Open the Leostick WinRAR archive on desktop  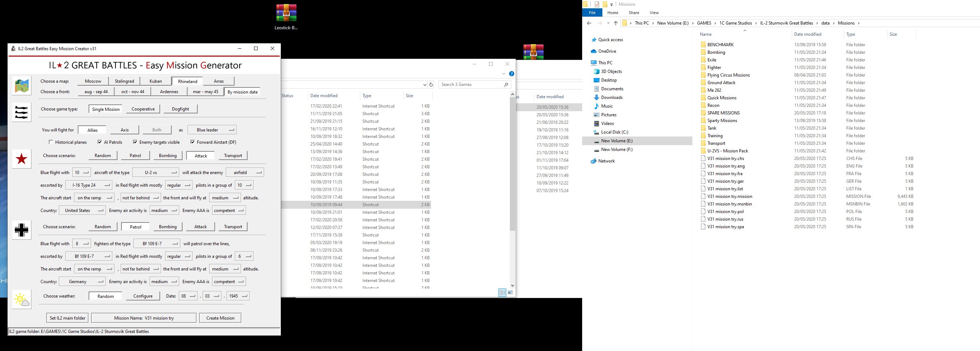[286, 17]
